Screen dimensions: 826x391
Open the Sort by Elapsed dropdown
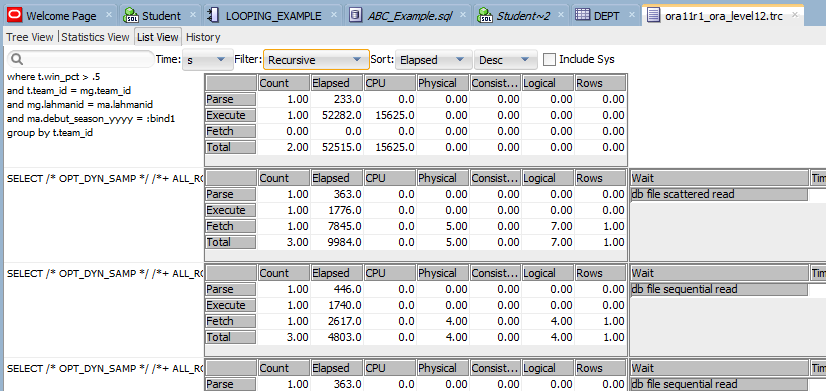coord(433,60)
